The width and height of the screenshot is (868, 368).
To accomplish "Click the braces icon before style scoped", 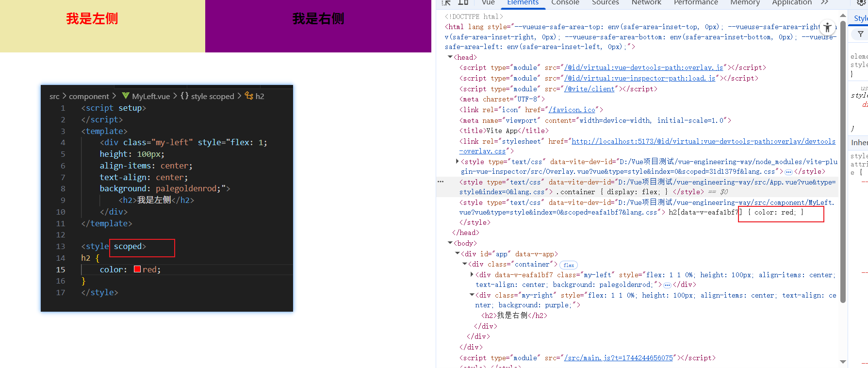I will (x=184, y=96).
